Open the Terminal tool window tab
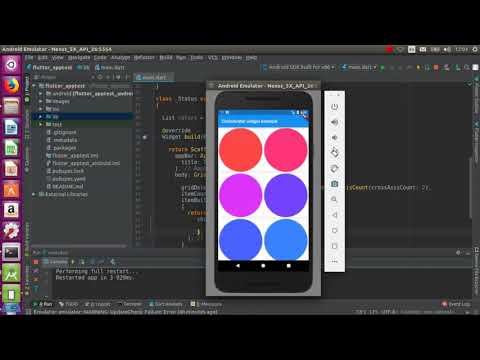This screenshot has width=480, height=360. 129,304
